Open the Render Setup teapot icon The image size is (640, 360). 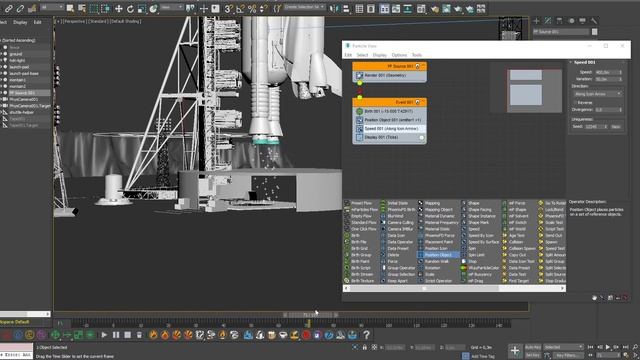pos(435,9)
